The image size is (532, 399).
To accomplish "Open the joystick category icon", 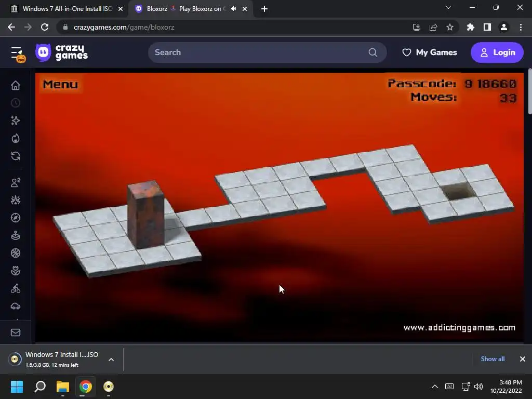I will (x=16, y=235).
